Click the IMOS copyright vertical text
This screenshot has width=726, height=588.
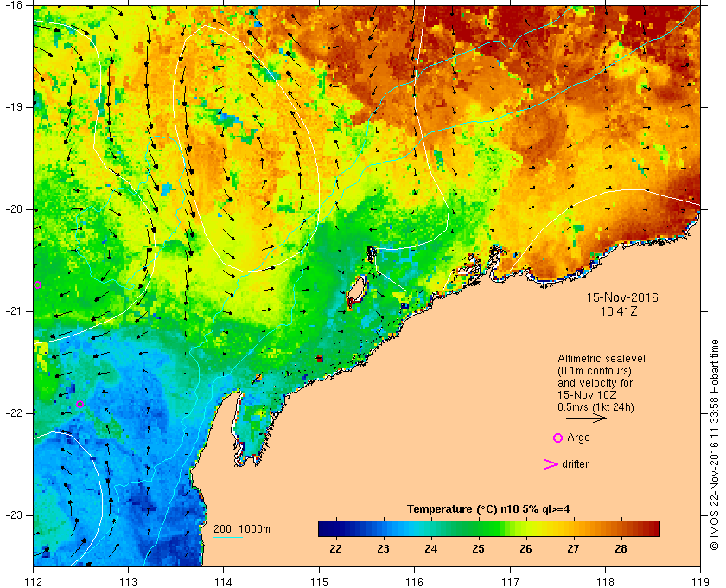(x=714, y=444)
